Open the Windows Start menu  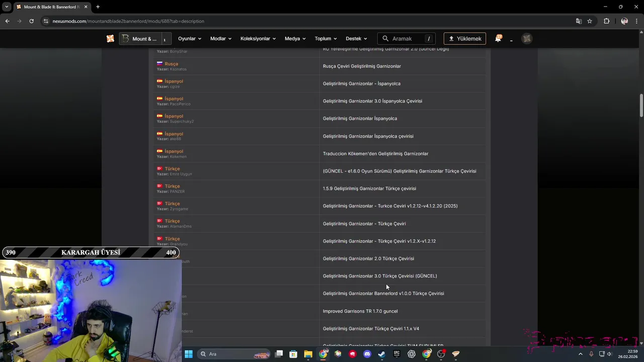point(188,354)
